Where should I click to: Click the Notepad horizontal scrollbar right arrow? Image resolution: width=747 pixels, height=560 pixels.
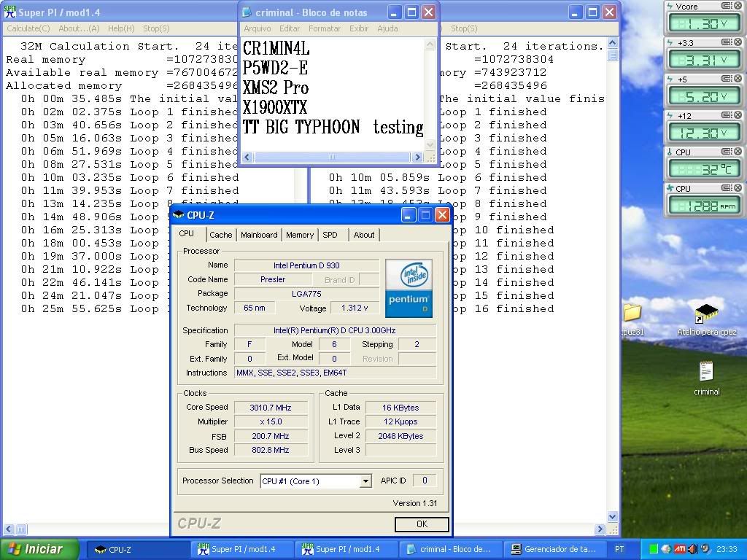(x=417, y=157)
